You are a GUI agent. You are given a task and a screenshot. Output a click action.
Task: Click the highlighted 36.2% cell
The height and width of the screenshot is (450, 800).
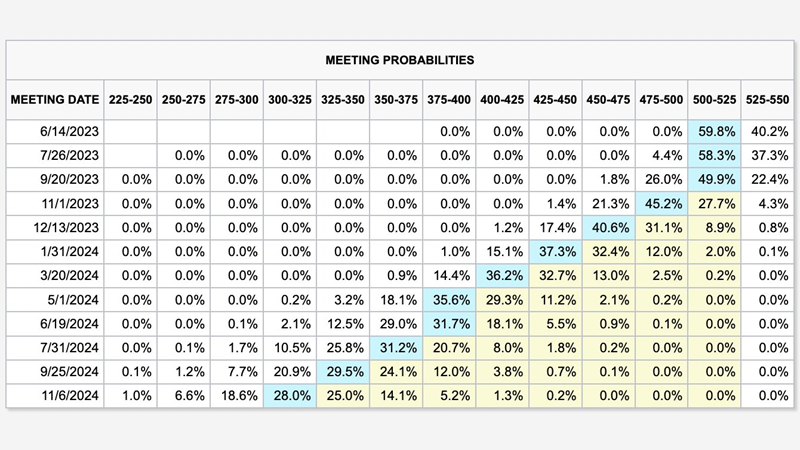[x=502, y=275]
